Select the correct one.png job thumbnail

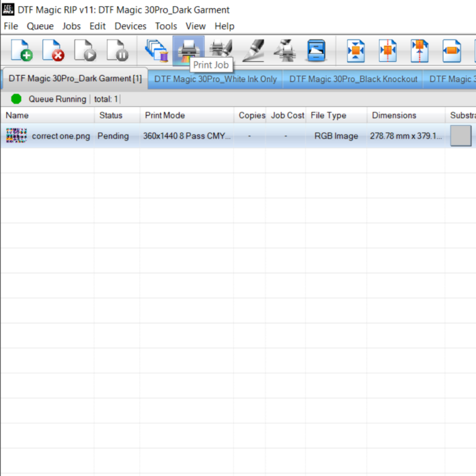click(16, 135)
